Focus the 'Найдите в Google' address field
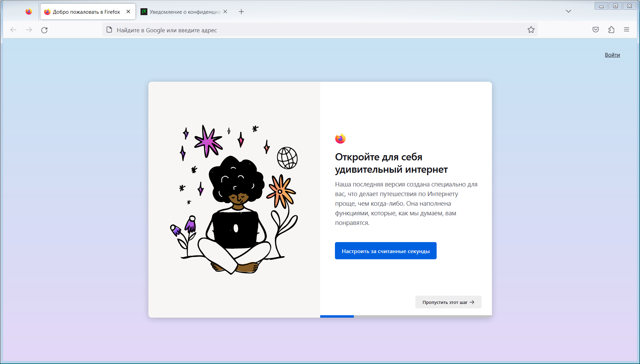This screenshot has height=364, width=640. pos(319,30)
